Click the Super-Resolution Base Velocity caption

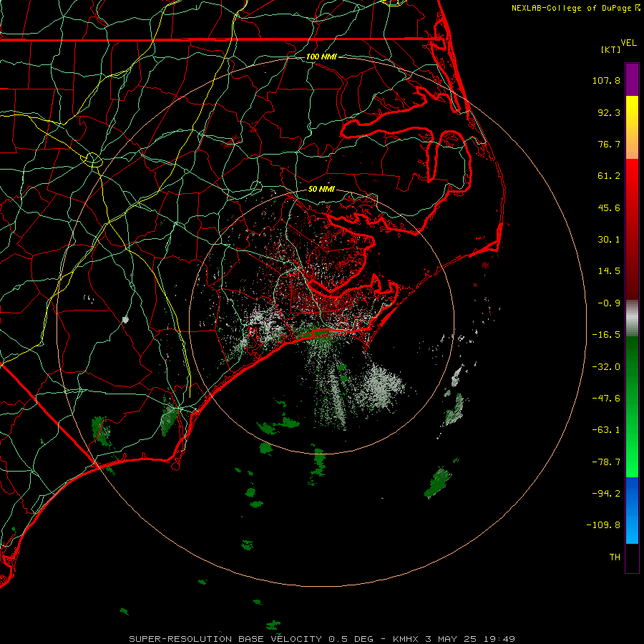(x=322, y=639)
